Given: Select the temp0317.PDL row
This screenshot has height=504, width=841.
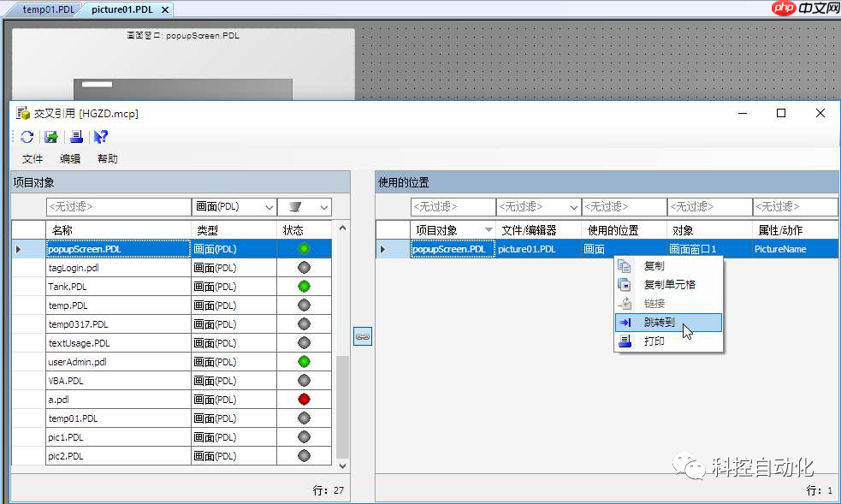Looking at the screenshot, I should click(x=172, y=324).
